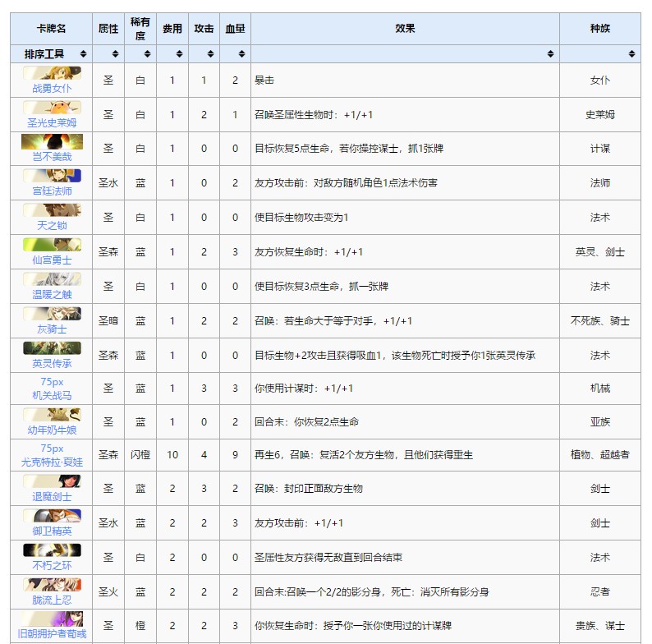Screen dimensions: 652x644
Task: Open the 灰骑士 card image
Action: 52,314
